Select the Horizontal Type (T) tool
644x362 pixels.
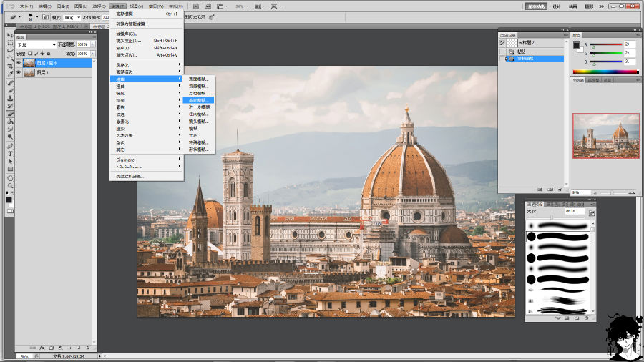(x=10, y=153)
